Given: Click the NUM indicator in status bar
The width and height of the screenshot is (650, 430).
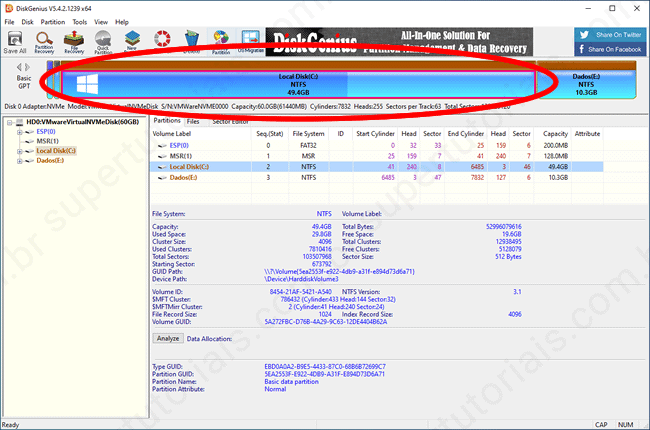Looking at the screenshot, I should (x=625, y=425).
